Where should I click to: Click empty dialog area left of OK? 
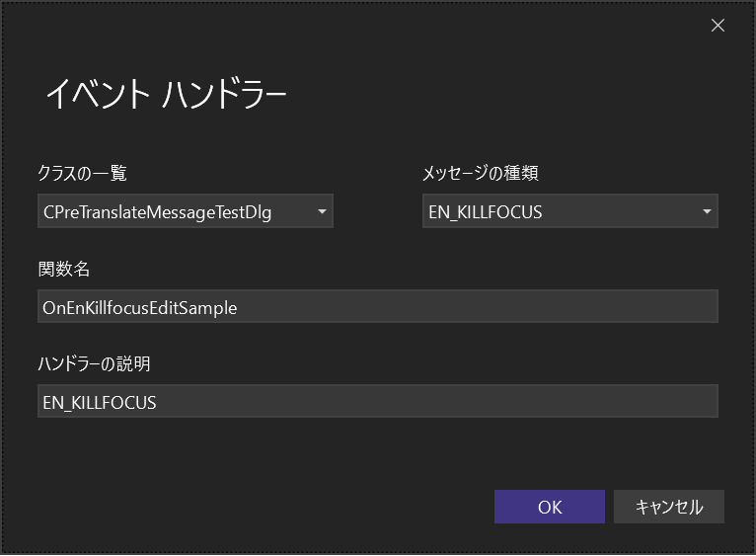(x=296, y=507)
